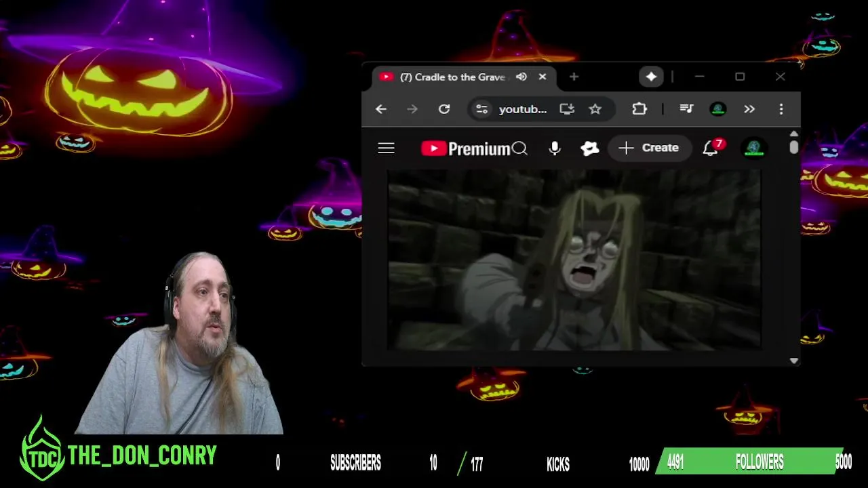Mute the Cradle to the Grave tab audio

point(521,77)
